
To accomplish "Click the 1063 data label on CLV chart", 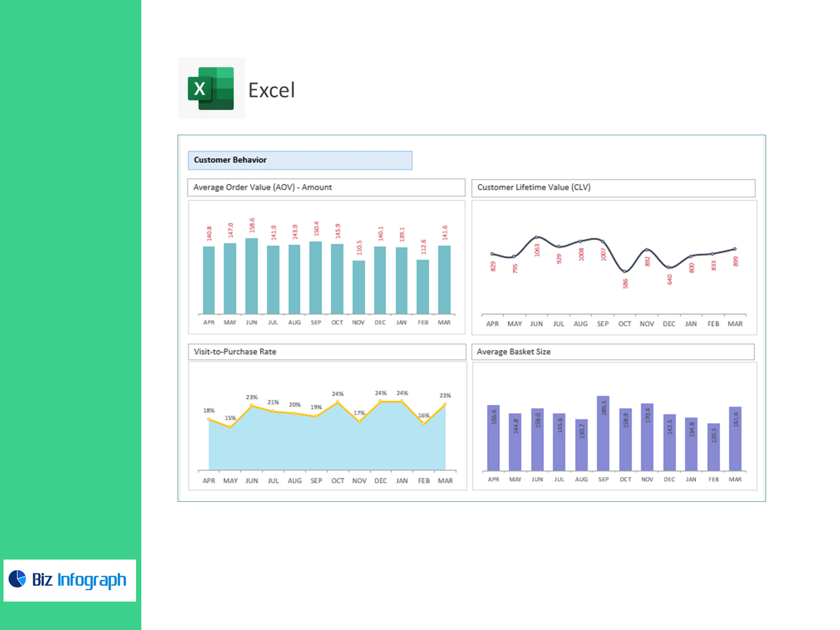I will click(537, 250).
